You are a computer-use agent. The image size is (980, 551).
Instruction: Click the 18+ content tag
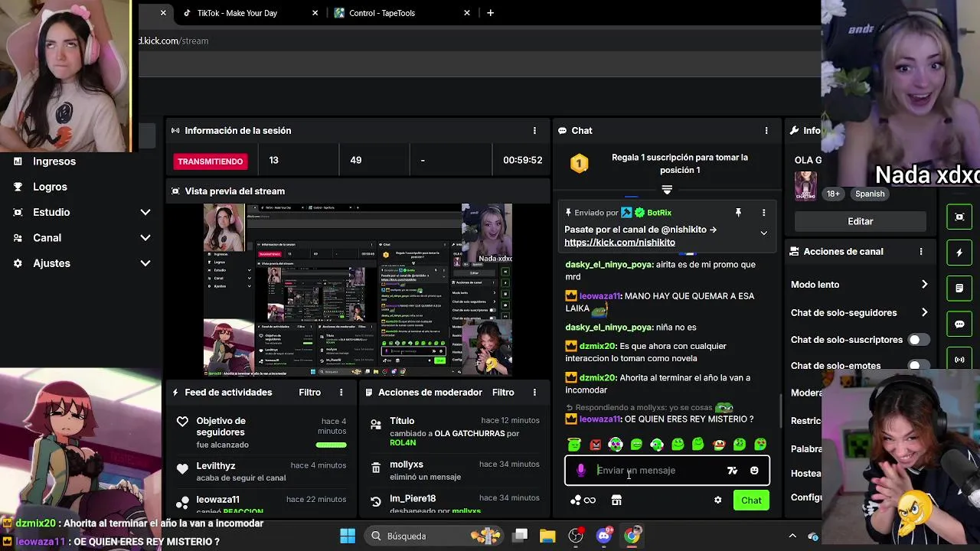[x=833, y=194]
